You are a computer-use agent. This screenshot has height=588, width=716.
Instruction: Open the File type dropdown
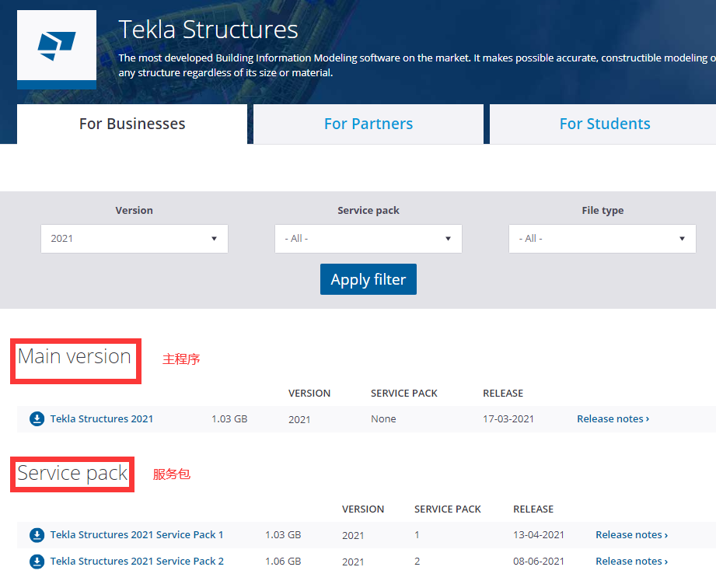(x=602, y=238)
